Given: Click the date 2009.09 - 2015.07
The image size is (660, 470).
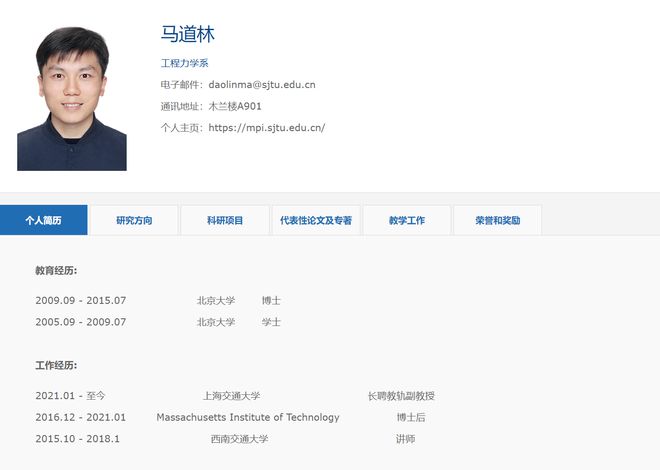Looking at the screenshot, I should [x=81, y=300].
